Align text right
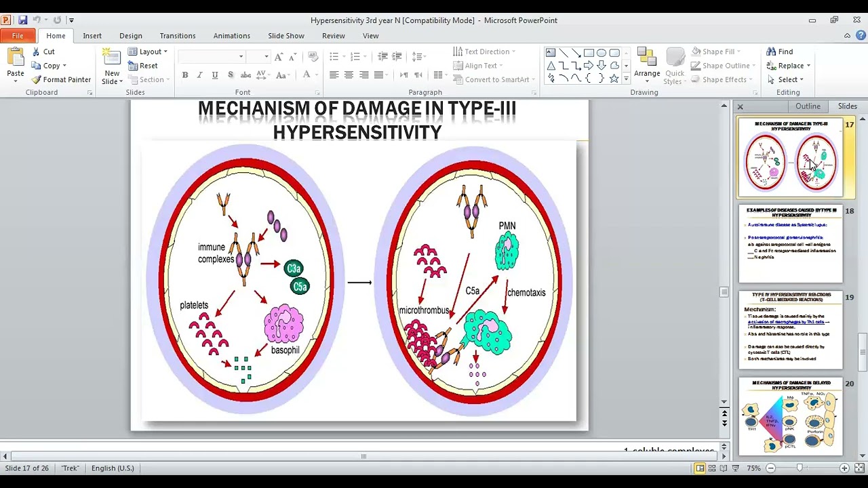The image size is (868, 488). 363,75
